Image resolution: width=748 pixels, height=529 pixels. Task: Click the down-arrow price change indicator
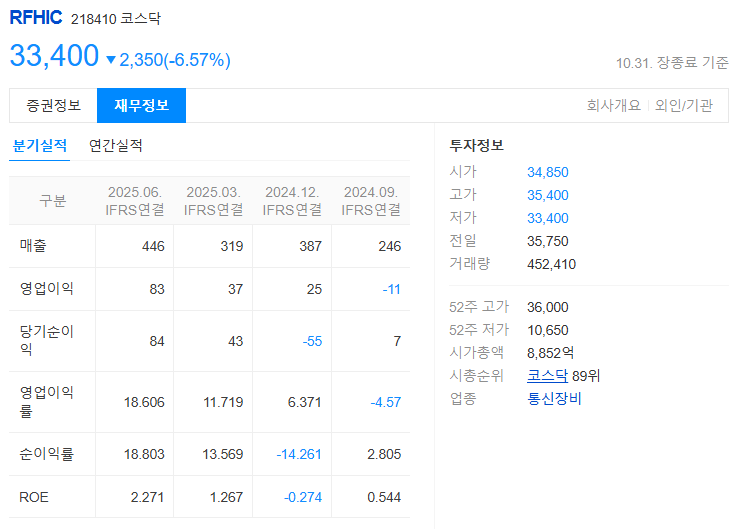(x=111, y=60)
